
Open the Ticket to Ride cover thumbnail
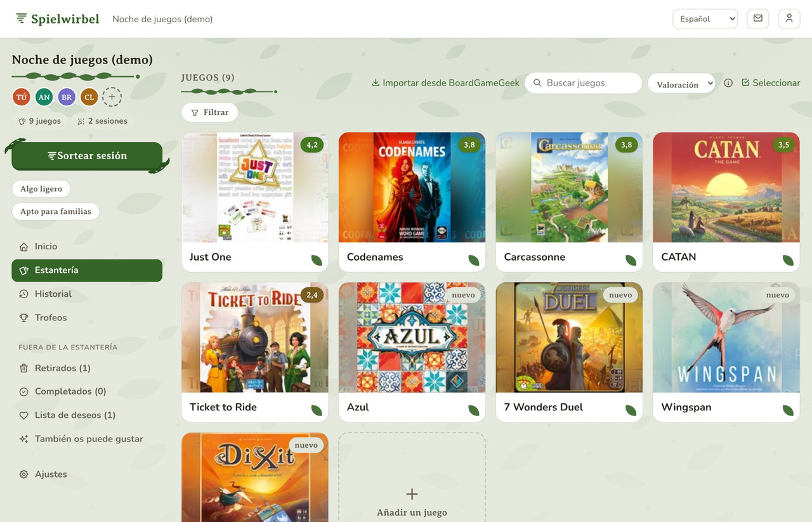tap(255, 337)
